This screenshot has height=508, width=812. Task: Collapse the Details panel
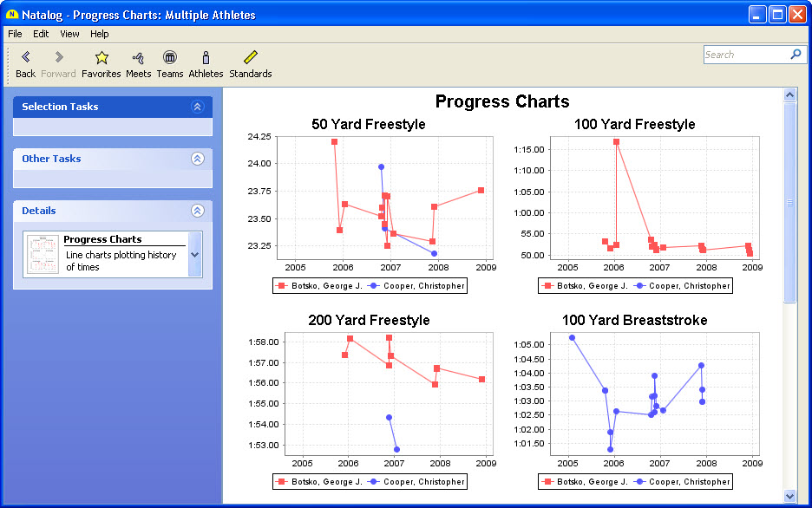coord(197,211)
